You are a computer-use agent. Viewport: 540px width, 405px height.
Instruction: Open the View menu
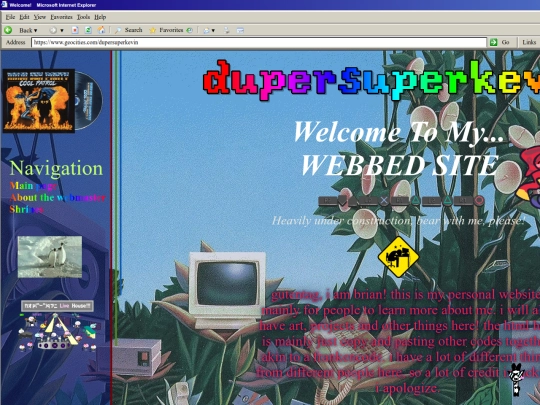coord(40,17)
